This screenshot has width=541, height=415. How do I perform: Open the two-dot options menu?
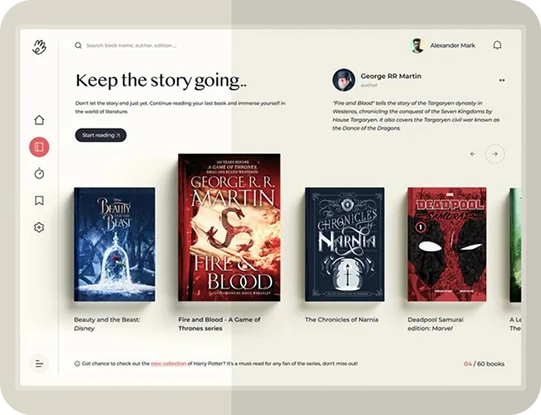point(502,80)
